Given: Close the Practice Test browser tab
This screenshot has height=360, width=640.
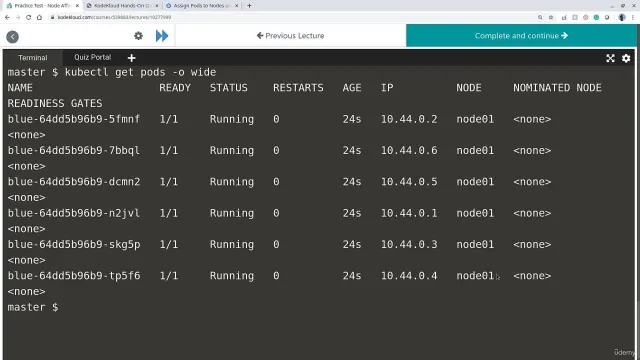Looking at the screenshot, I should pos(77,6).
